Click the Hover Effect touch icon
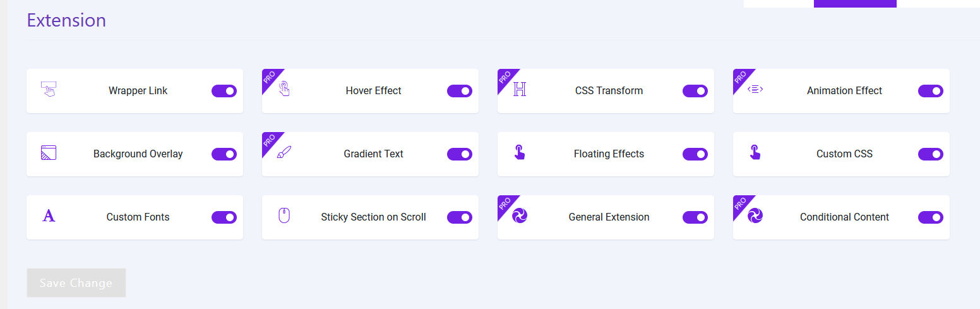 (284, 89)
